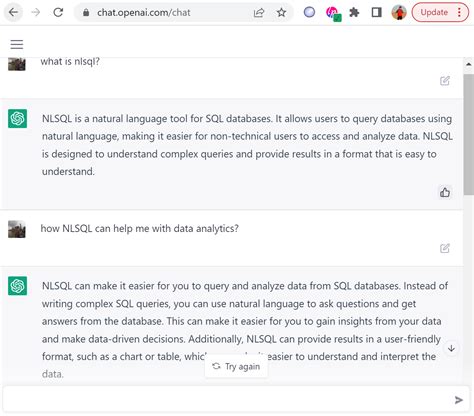Click the Update Chrome button

434,12
